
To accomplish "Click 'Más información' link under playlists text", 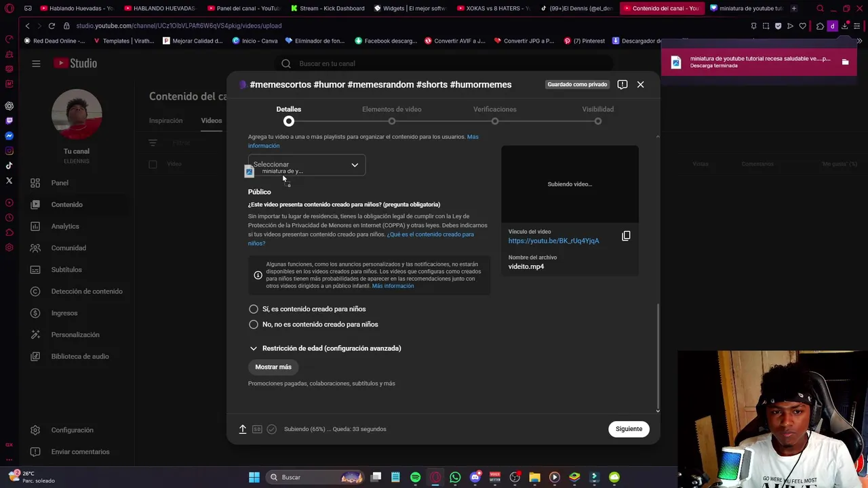I will pos(473,137).
